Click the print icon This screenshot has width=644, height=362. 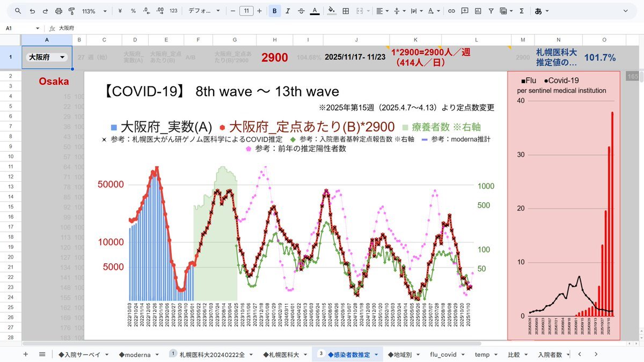[x=58, y=11]
